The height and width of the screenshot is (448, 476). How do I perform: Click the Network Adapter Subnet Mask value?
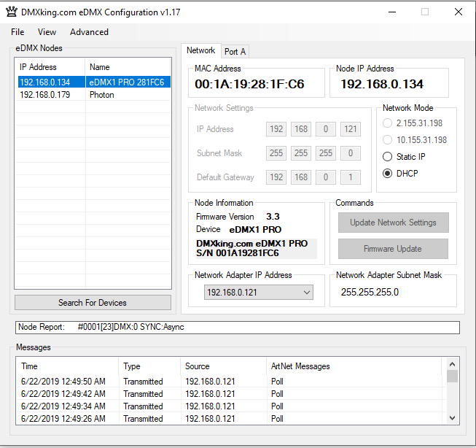point(370,293)
